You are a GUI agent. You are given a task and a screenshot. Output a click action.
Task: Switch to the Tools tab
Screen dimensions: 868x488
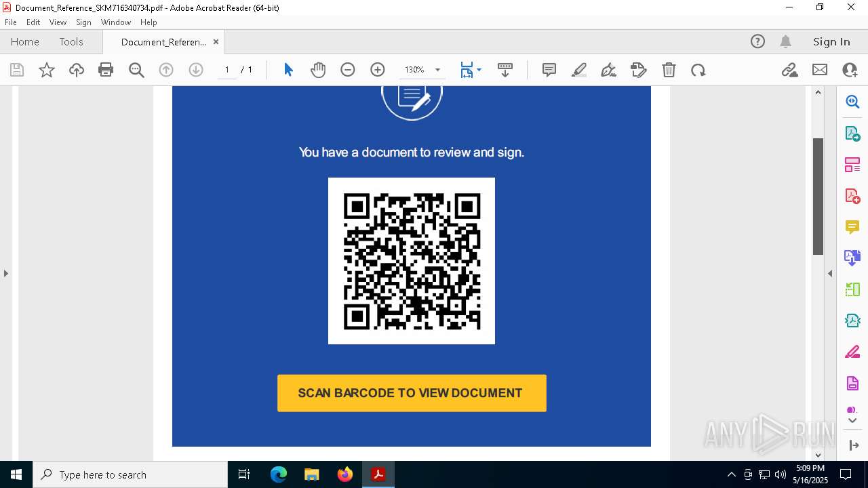click(71, 41)
